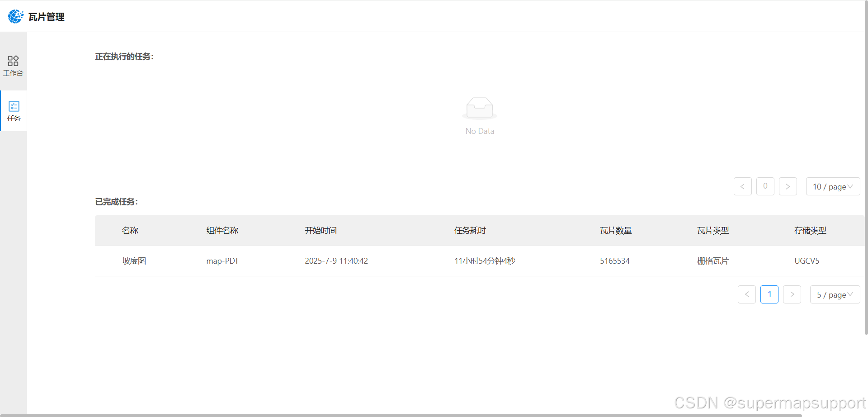
Task: Click the 瓦片管理 title text
Action: [47, 17]
